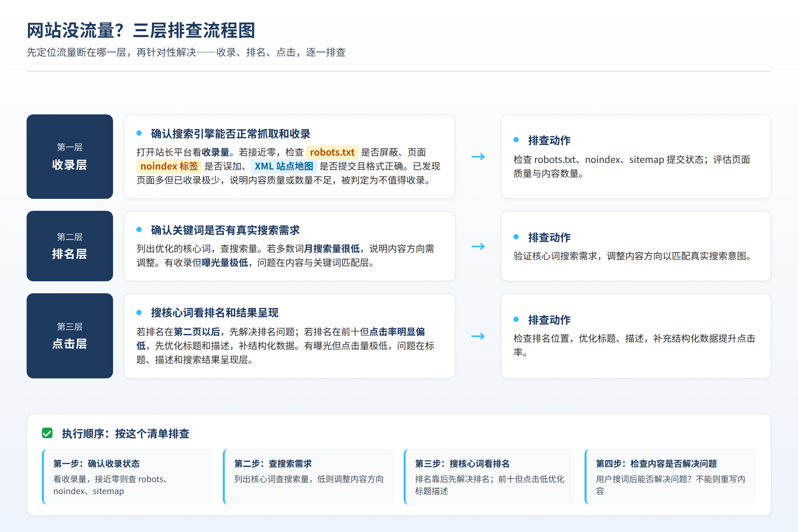Select the 第二层 排名层 block

(x=69, y=246)
